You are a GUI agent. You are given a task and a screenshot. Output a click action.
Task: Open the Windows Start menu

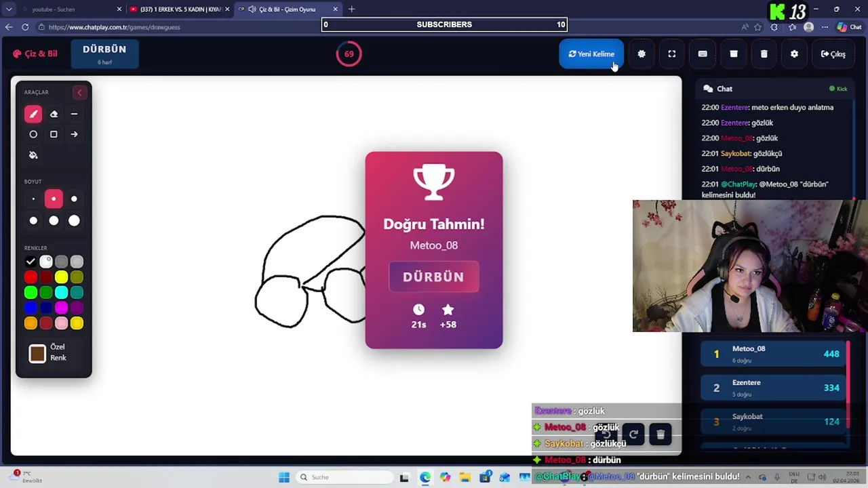point(284,477)
